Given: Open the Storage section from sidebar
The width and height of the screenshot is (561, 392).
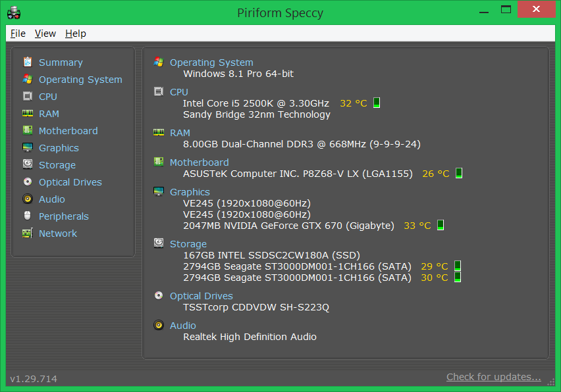Looking at the screenshot, I should 57,165.
